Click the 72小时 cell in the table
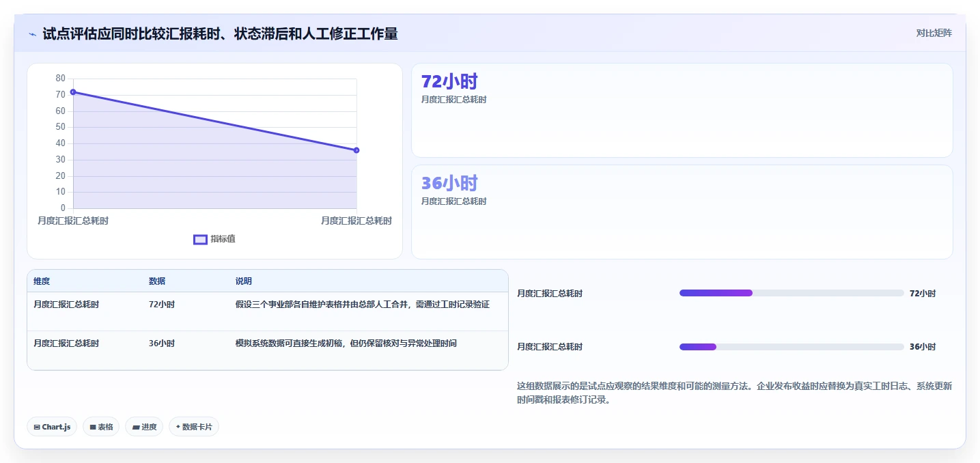This screenshot has width=980, height=463. coord(162,305)
